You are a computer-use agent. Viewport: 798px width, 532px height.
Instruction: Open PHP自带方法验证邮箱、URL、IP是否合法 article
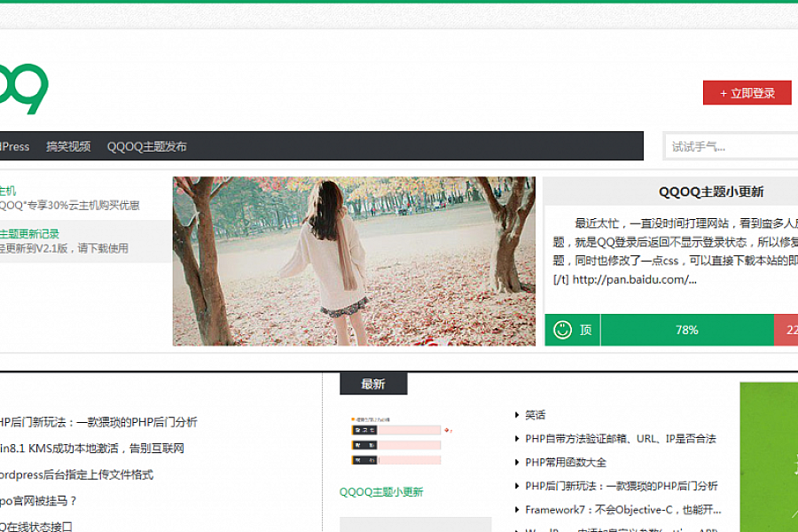click(x=621, y=439)
